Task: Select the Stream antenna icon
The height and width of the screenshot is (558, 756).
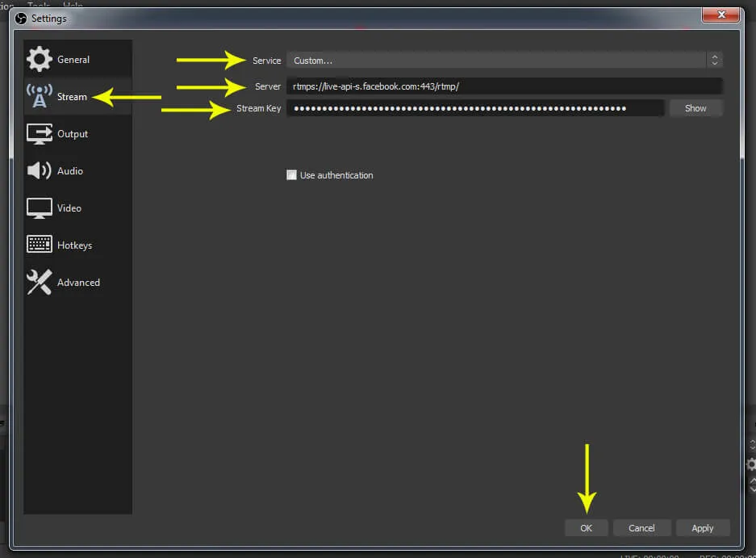Action: tap(40, 97)
